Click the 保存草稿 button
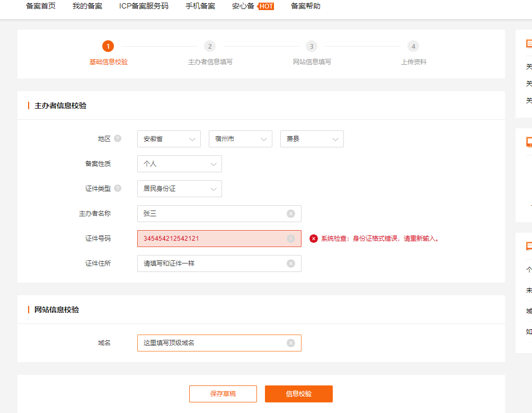This screenshot has width=532, height=413. click(x=223, y=394)
